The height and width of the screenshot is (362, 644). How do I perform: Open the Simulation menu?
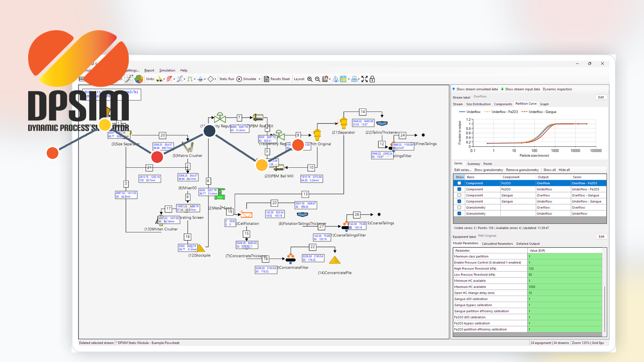pyautogui.click(x=167, y=70)
